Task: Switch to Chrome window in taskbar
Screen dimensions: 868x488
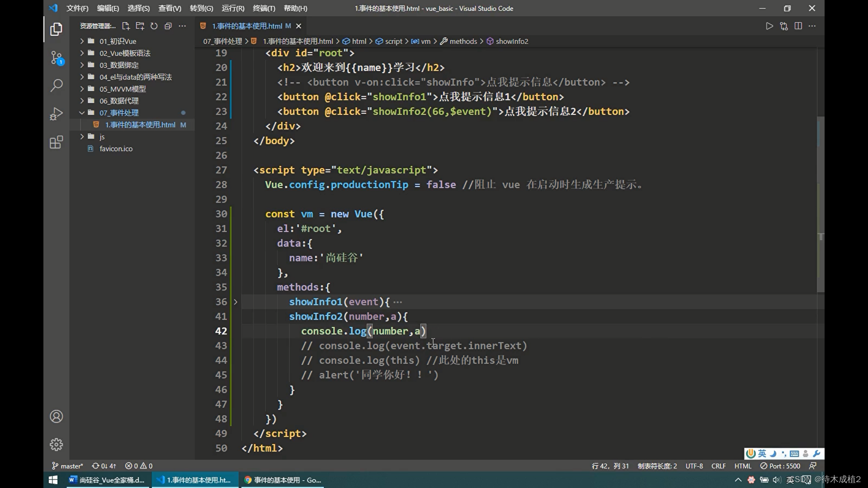Action: [x=283, y=480]
